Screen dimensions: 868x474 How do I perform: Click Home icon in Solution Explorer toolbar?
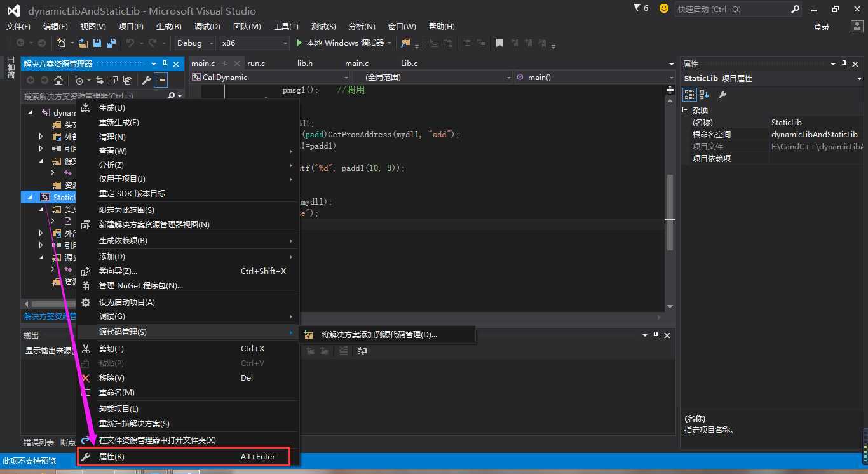[58, 80]
